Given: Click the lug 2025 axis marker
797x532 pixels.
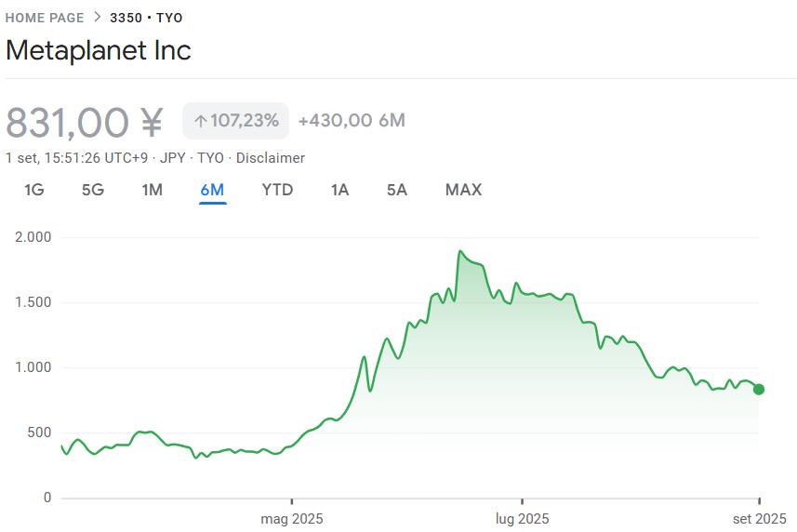Looking at the screenshot, I should coord(522,518).
